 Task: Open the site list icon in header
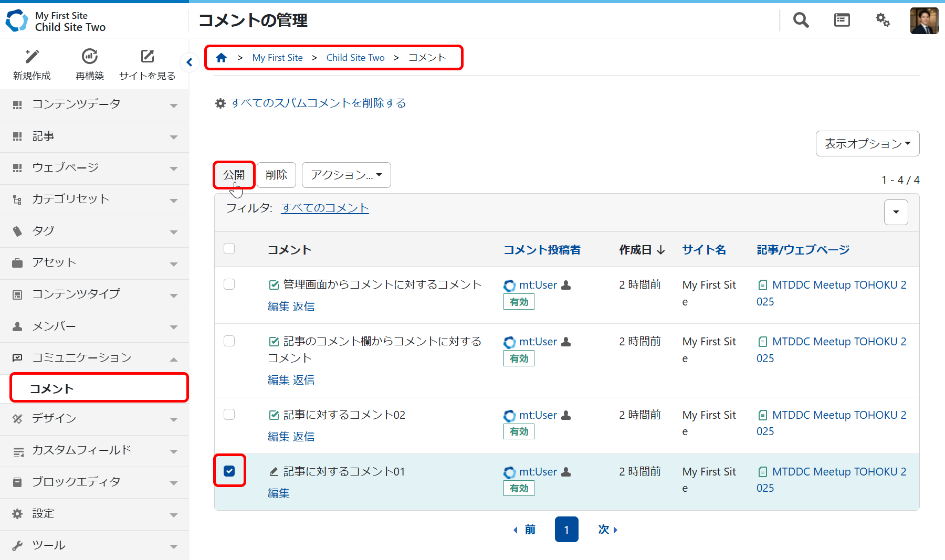pyautogui.click(x=842, y=20)
